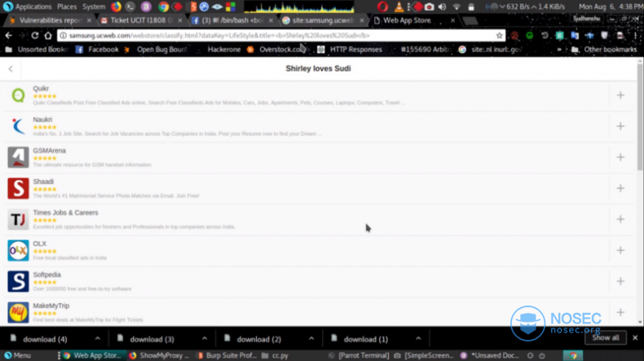
Task: Switch to the /bin/bash Facebook tab
Action: click(x=232, y=20)
